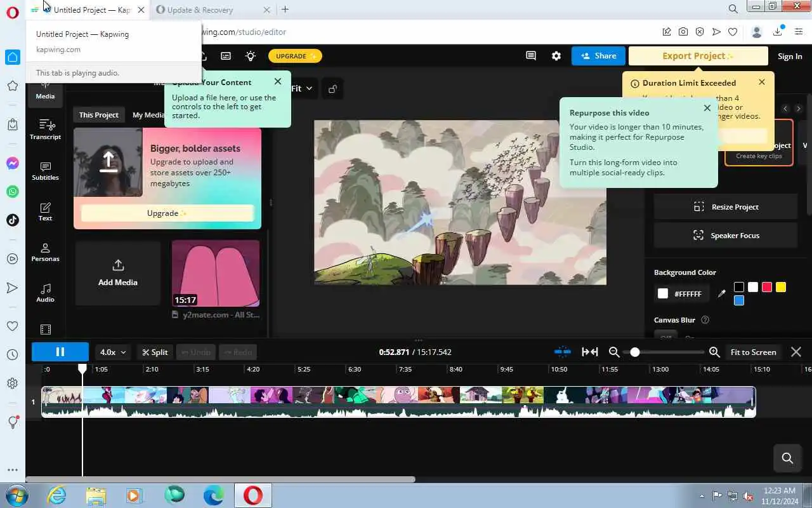Open a new browser tab

[285, 10]
